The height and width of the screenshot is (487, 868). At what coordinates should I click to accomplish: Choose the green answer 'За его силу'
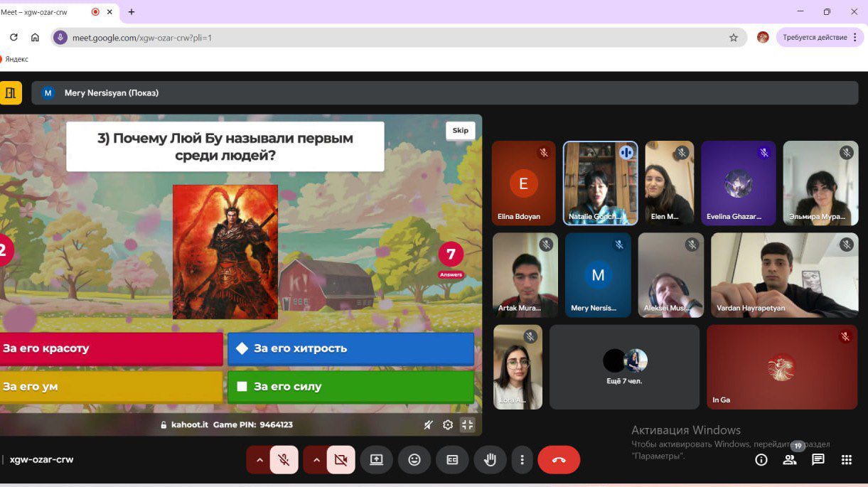350,387
